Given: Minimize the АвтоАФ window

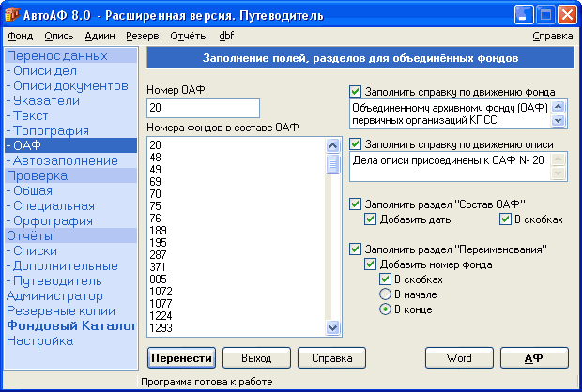Looking at the screenshot, I should (x=524, y=15).
